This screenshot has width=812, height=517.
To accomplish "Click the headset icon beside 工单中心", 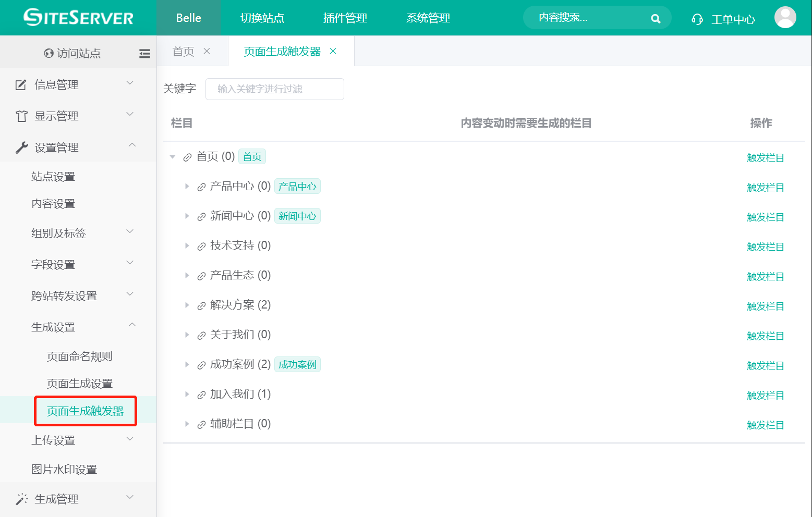I will pyautogui.click(x=697, y=19).
